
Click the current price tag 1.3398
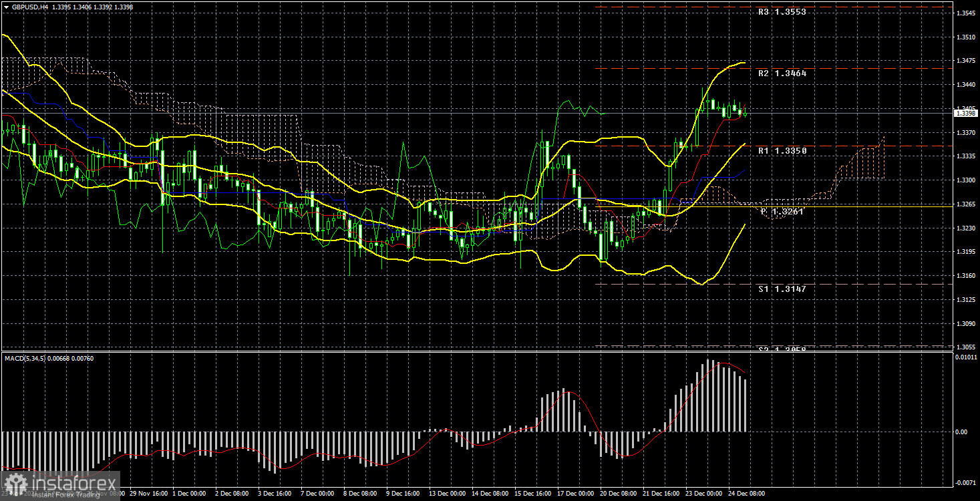[966, 114]
